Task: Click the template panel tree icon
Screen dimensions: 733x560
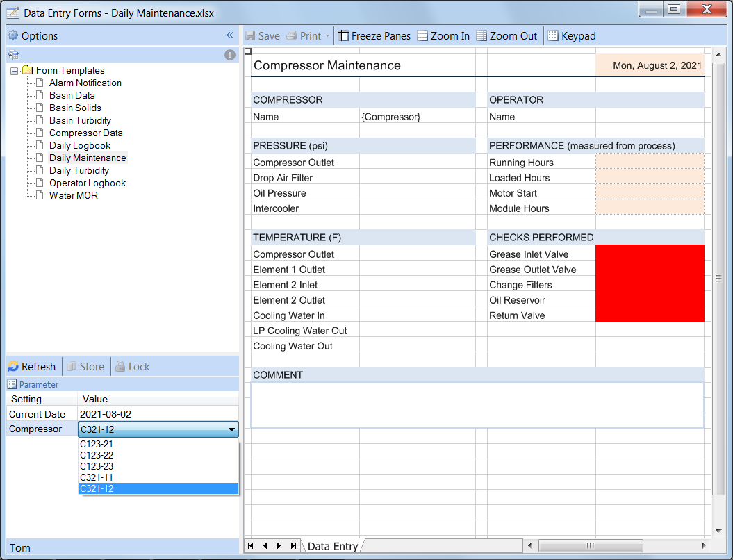Action: click(x=14, y=55)
